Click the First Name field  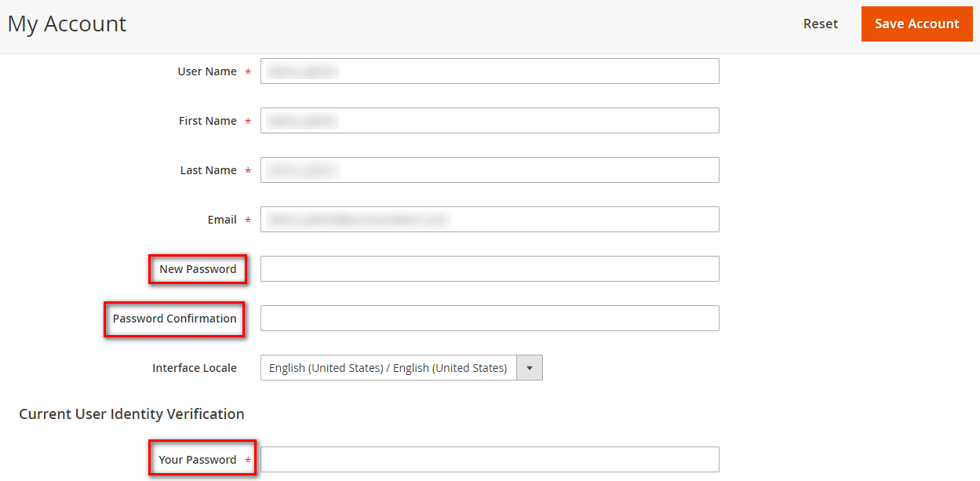490,120
